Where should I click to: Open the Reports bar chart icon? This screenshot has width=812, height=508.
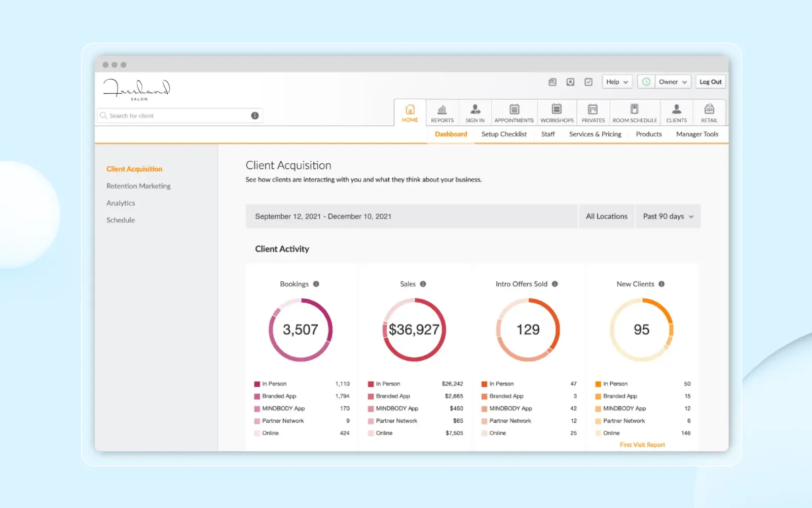tap(442, 109)
